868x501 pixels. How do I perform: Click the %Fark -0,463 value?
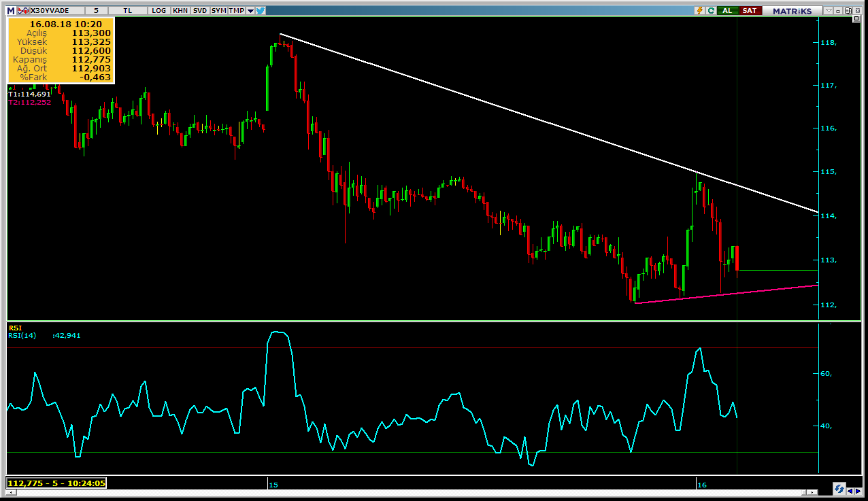coord(95,77)
